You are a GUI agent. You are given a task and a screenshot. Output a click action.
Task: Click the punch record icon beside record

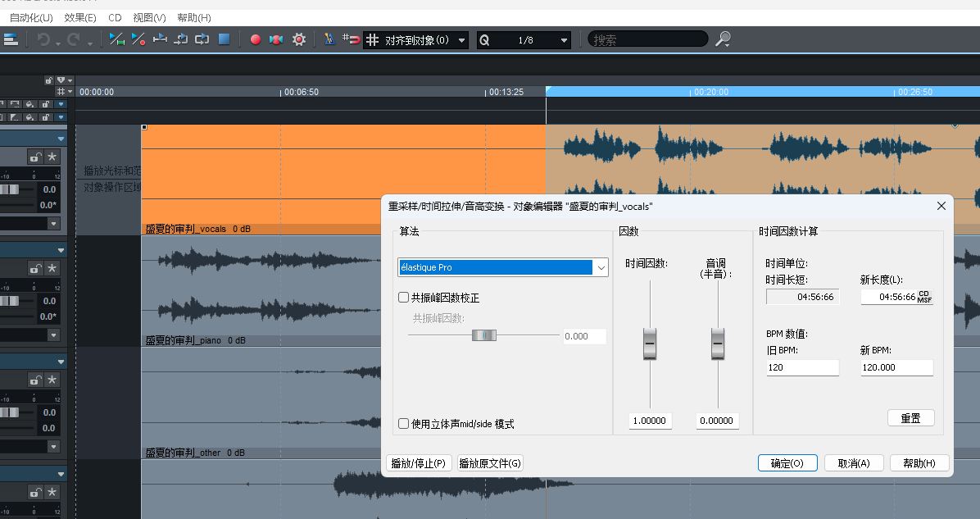(275, 39)
